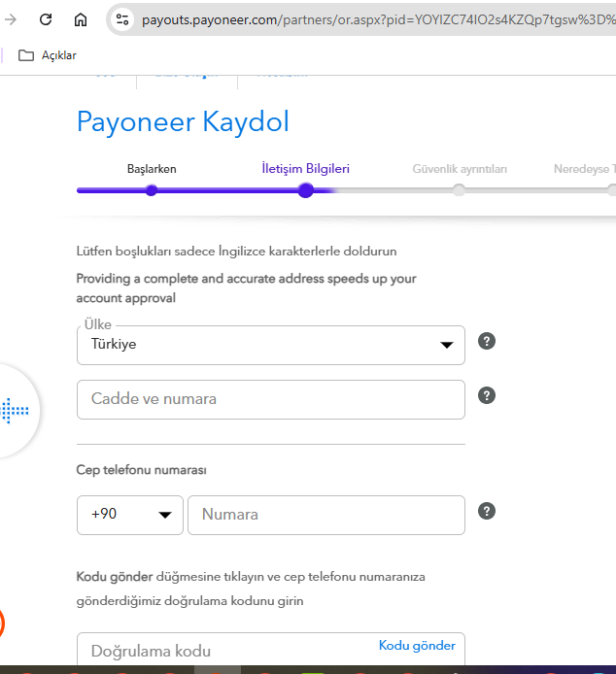Focus the Cadde ve numara address field
616x674 pixels.
pos(271,399)
